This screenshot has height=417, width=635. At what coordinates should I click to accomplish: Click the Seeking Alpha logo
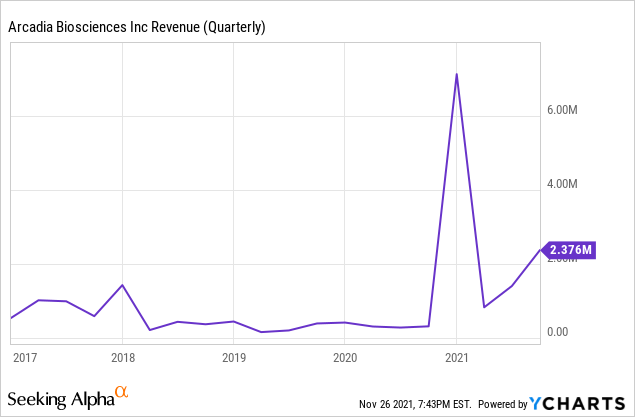click(x=68, y=397)
